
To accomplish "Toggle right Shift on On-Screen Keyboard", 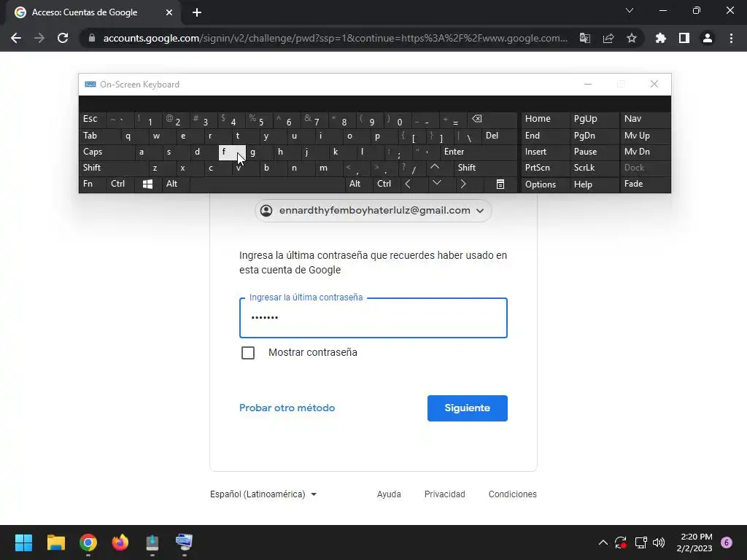I will (485, 168).
